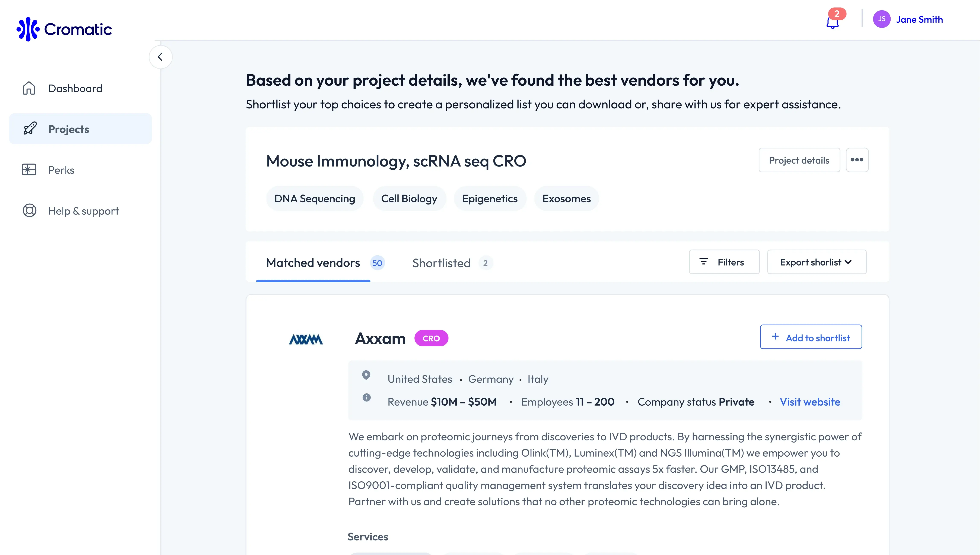Click the Cromatic logo
980x555 pixels.
coord(64,29)
